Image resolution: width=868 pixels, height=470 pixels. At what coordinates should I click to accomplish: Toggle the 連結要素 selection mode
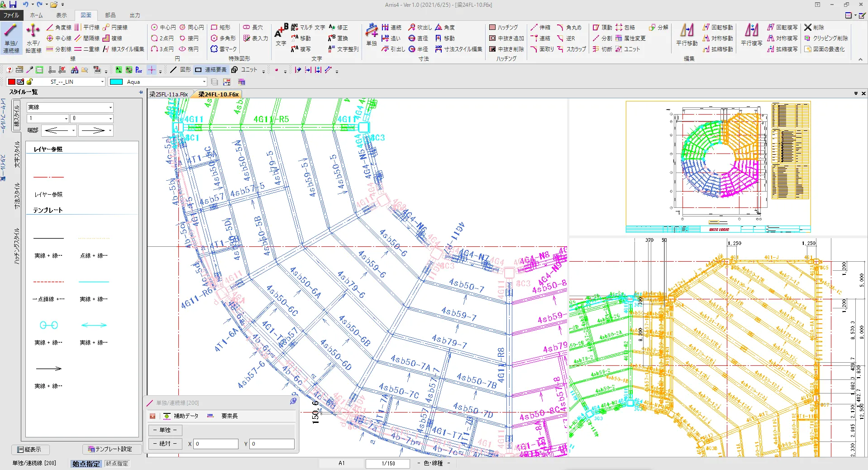210,70
